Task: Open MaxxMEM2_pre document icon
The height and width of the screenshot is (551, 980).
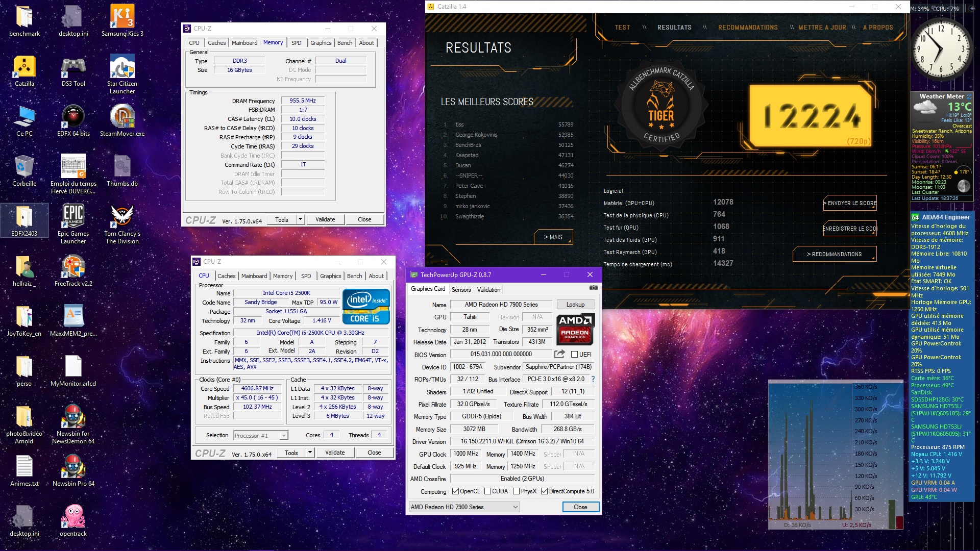Action: (x=73, y=321)
